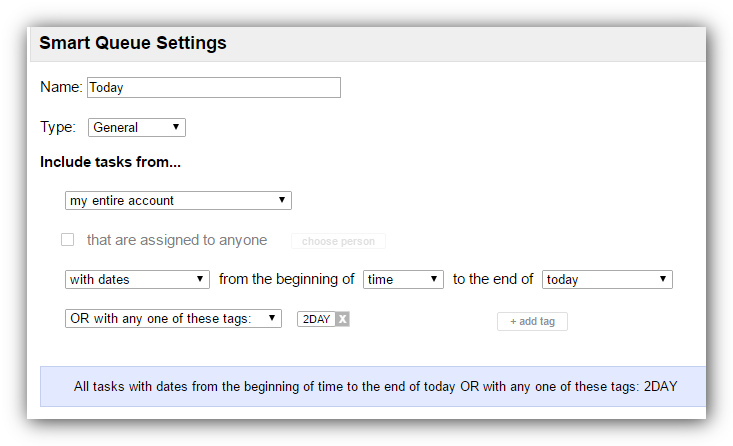
Task: Click the Name text field containing Today
Action: tap(214, 88)
